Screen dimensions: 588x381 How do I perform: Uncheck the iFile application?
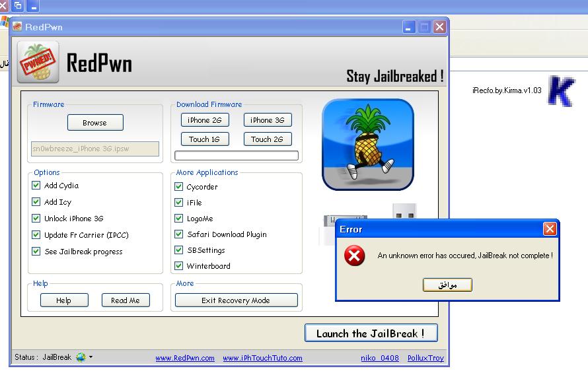point(179,202)
